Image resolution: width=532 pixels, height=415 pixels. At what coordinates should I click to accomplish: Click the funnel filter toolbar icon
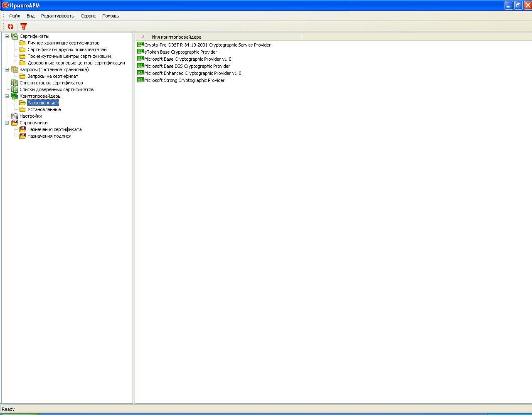coord(24,27)
